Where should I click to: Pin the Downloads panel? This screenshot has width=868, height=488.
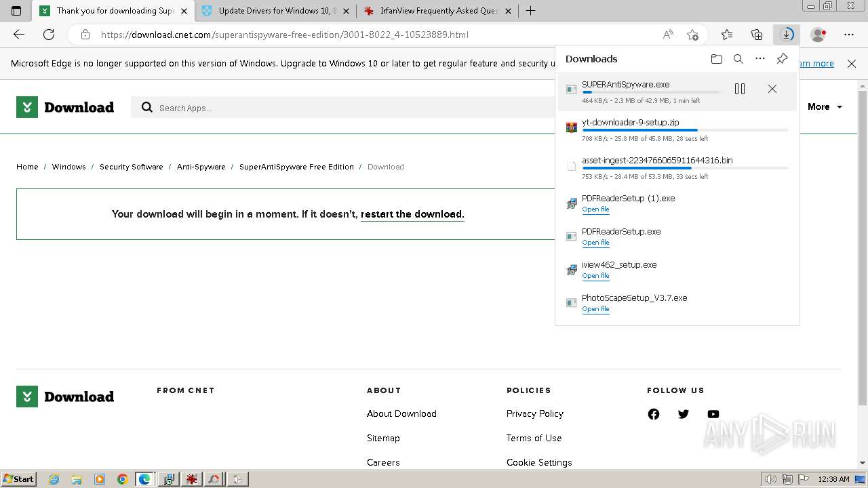[x=782, y=59]
